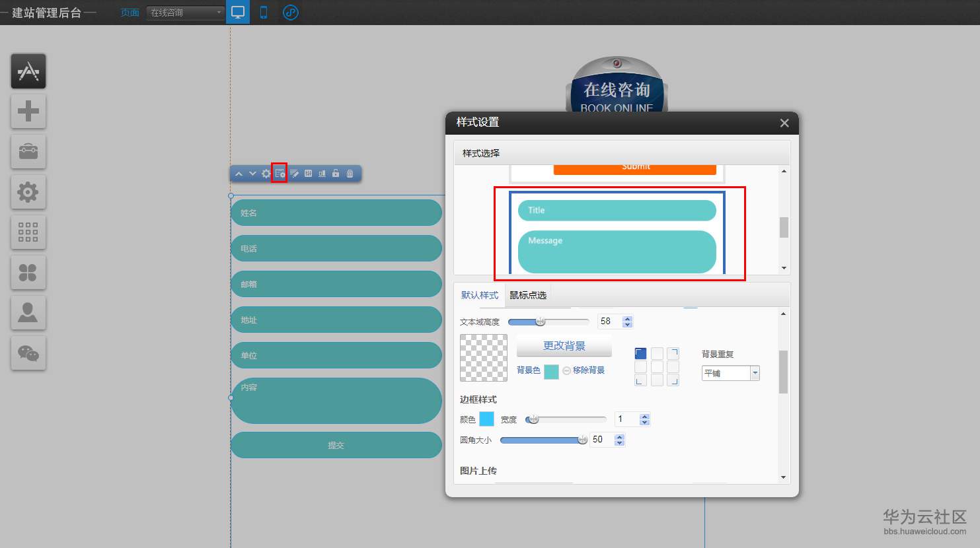Open the WeChat sidebar icon
The width and height of the screenshot is (980, 548).
(x=28, y=353)
